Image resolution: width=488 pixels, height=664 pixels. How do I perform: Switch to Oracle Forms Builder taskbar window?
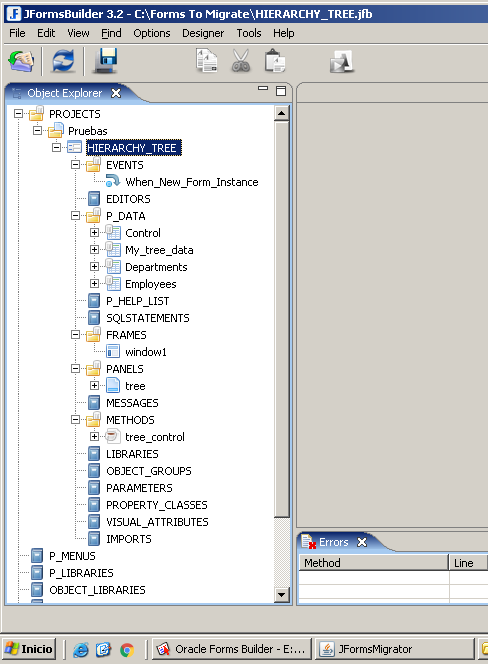231,649
